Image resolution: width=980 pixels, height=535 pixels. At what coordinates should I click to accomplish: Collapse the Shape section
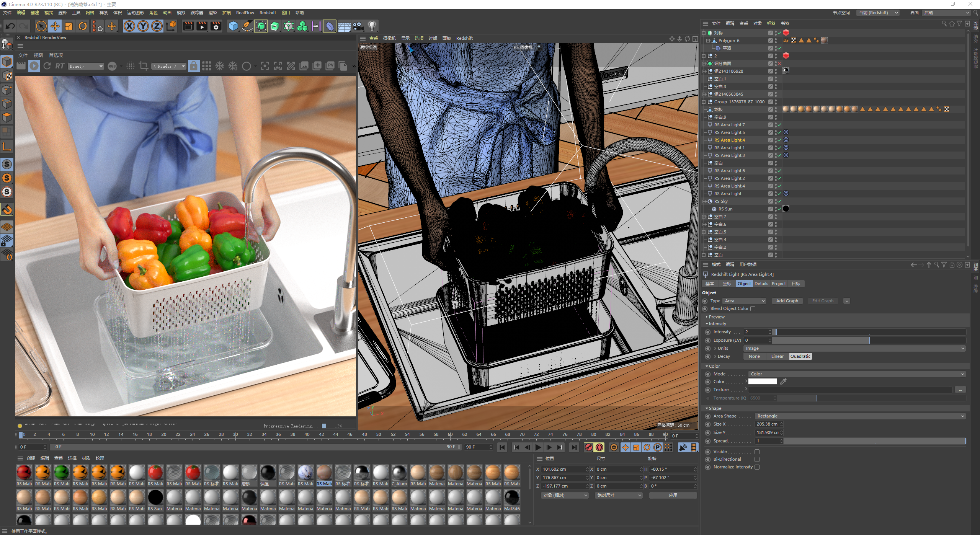[x=714, y=408]
